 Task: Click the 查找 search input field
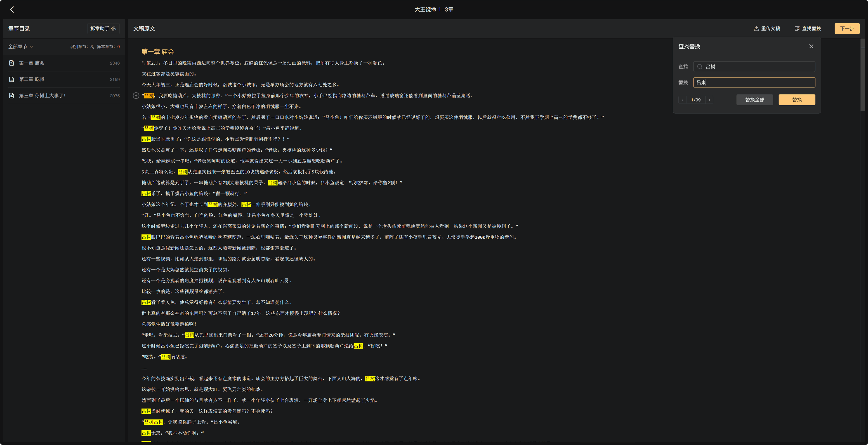754,67
